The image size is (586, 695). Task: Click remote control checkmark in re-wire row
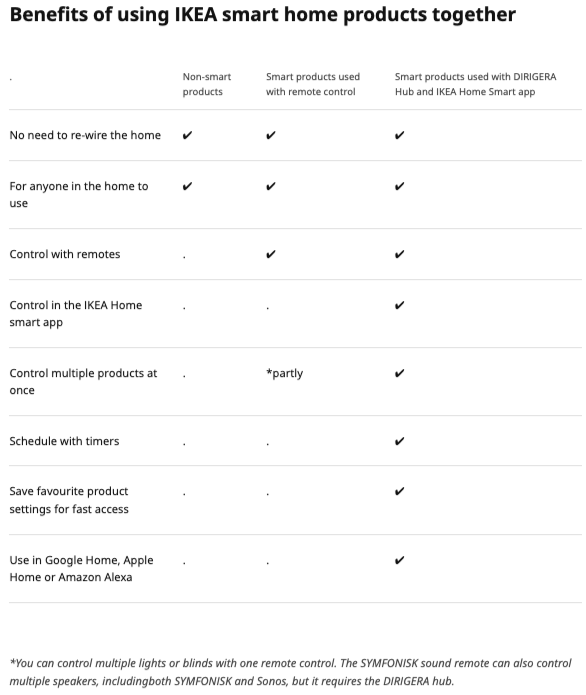tap(271, 135)
